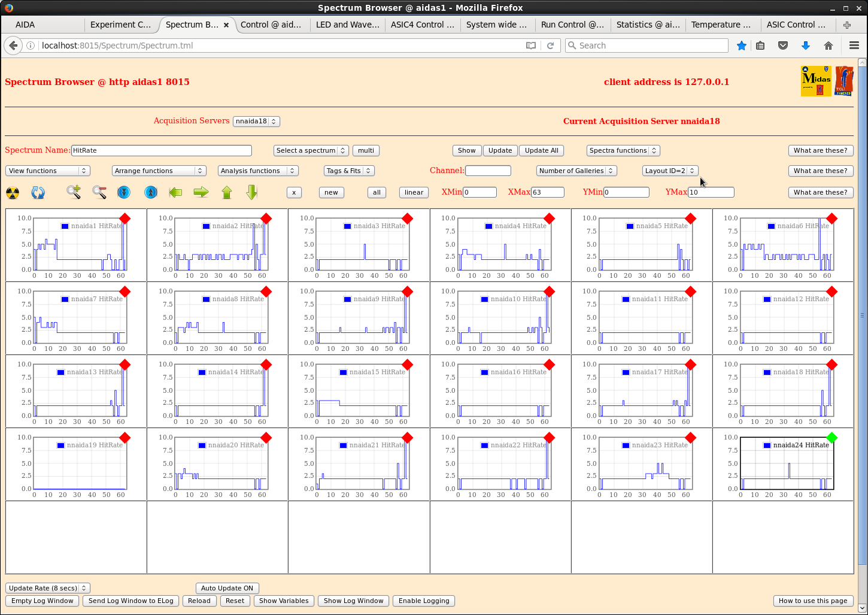Click the zoom out magnifier icon
Image resolution: width=868 pixels, height=615 pixels.
tap(99, 192)
